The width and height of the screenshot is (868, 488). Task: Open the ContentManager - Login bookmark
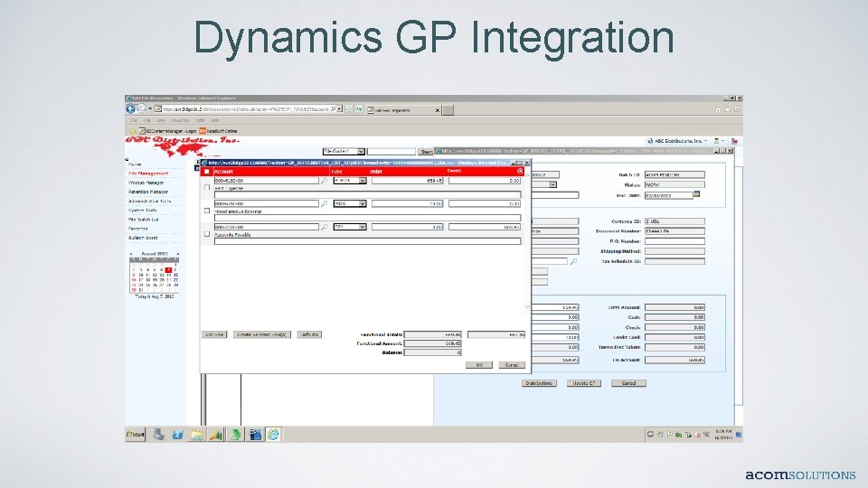[x=168, y=131]
